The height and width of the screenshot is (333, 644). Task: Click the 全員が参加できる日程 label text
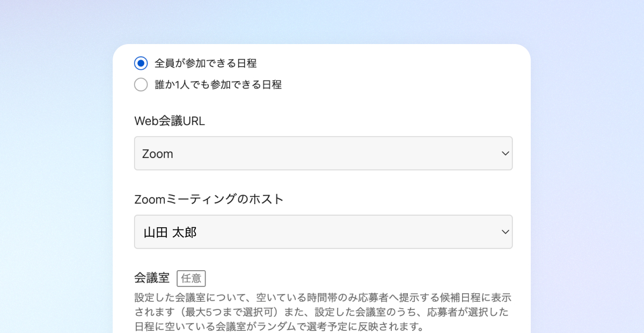206,63
